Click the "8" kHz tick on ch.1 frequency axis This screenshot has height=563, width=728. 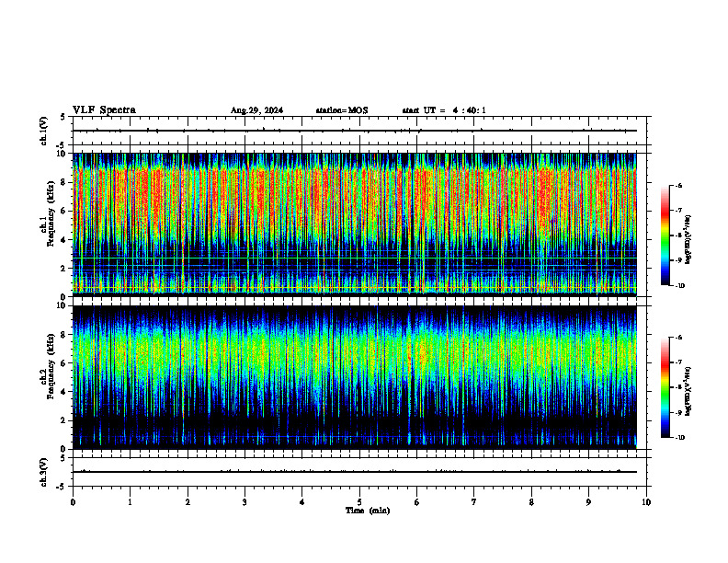coord(63,182)
